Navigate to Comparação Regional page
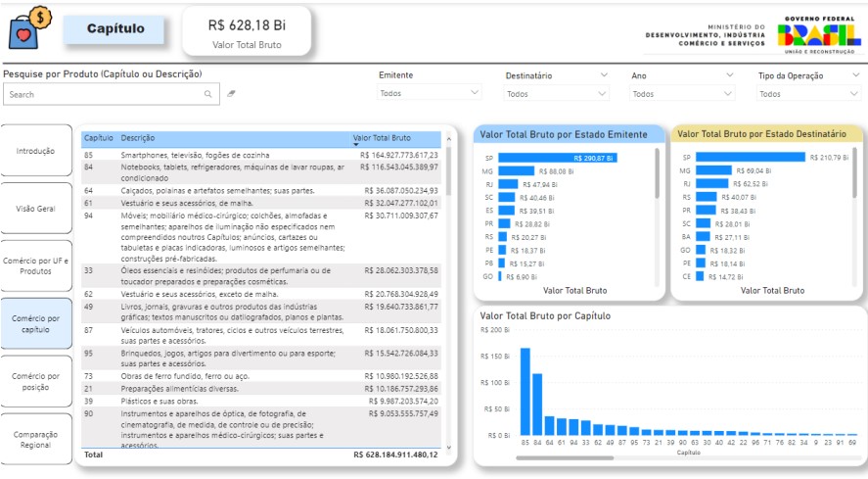The image size is (868, 479). pos(36,439)
